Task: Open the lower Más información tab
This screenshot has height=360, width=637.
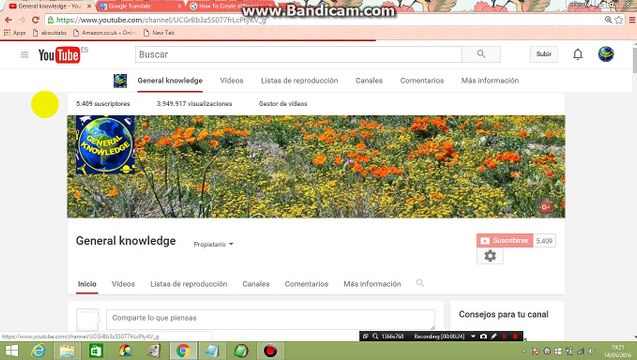Action: (372, 284)
